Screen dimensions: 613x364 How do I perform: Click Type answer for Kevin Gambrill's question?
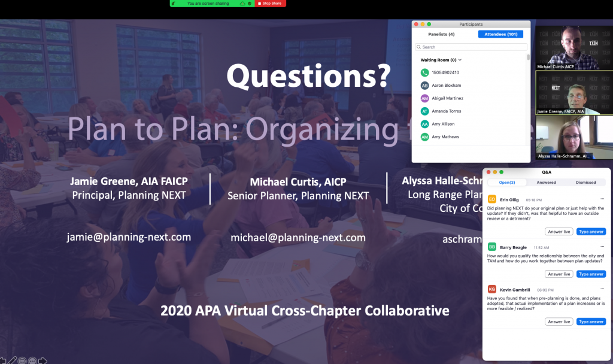591,322
